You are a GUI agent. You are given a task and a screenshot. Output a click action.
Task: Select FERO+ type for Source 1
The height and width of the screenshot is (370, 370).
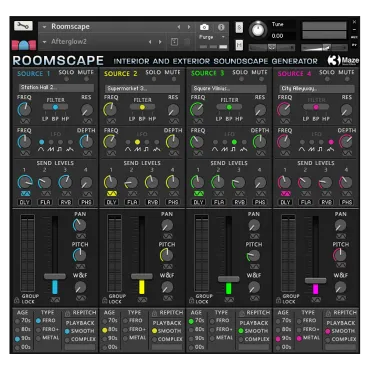pyautogui.click(x=38, y=330)
